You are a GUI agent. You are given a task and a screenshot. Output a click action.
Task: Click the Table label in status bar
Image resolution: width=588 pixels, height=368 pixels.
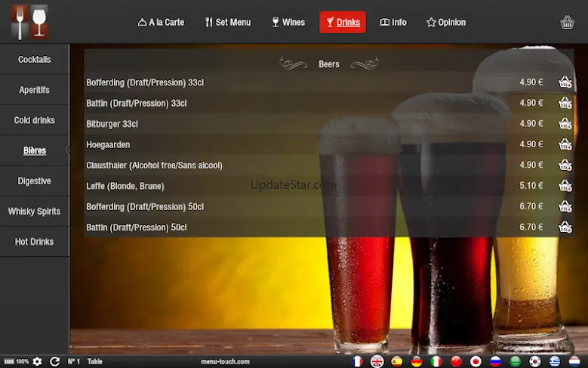click(x=95, y=362)
